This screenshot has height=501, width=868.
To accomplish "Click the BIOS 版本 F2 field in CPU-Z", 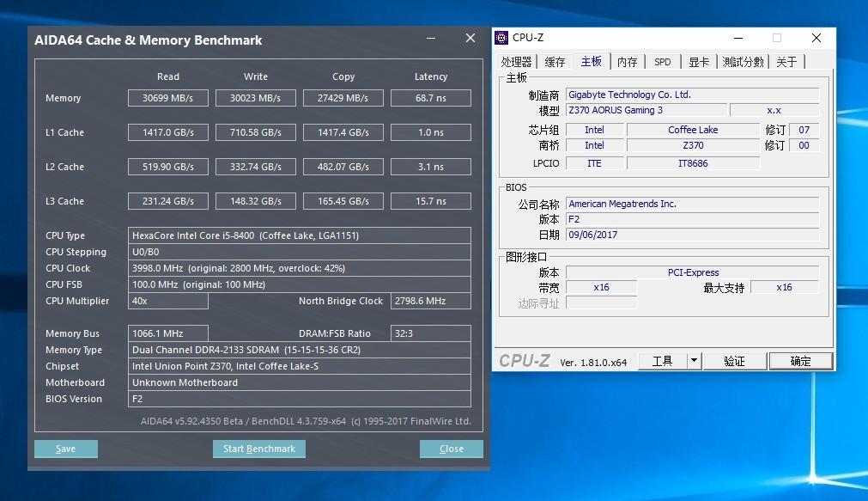I will [692, 219].
